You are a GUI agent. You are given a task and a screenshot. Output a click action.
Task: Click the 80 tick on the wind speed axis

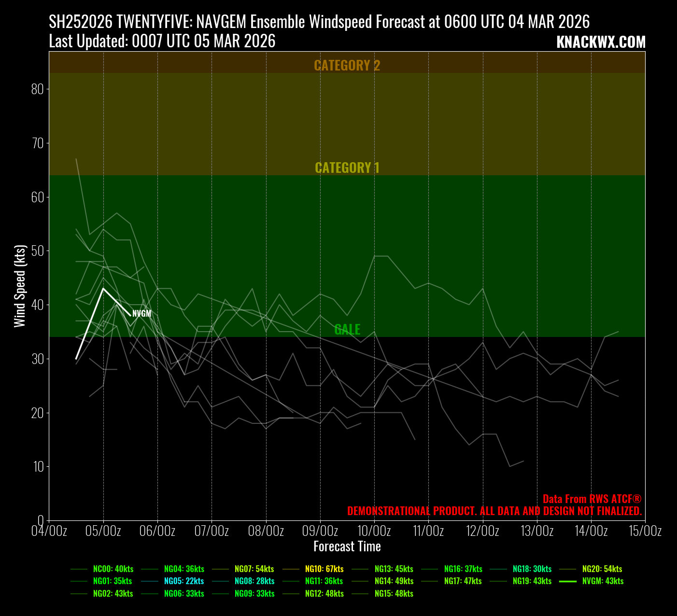pos(38,89)
